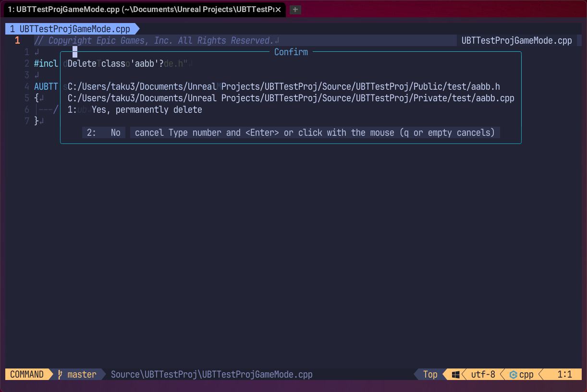Viewport: 587px width, 392px height.
Task: Click the aabb.cpp file path in the dialog
Action: 288,98
